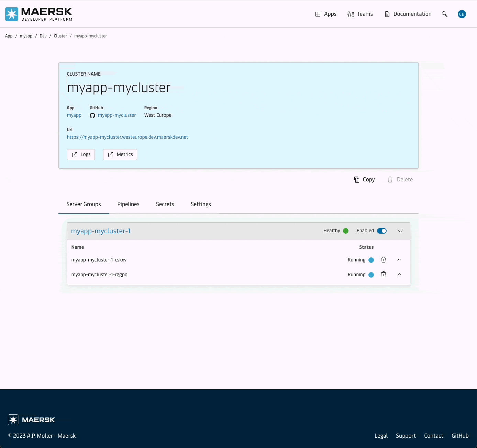Viewport: 477px width, 448px height.
Task: Select the Server Groups tab
Action: (x=84, y=204)
